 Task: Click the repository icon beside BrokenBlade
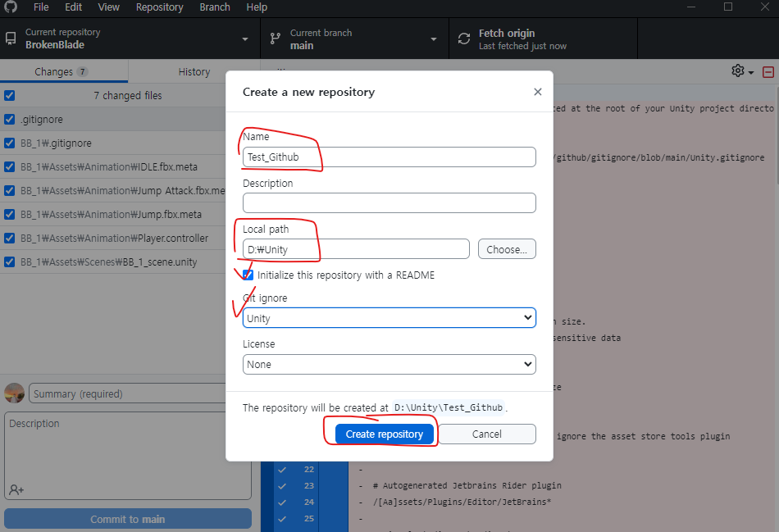tap(10, 38)
